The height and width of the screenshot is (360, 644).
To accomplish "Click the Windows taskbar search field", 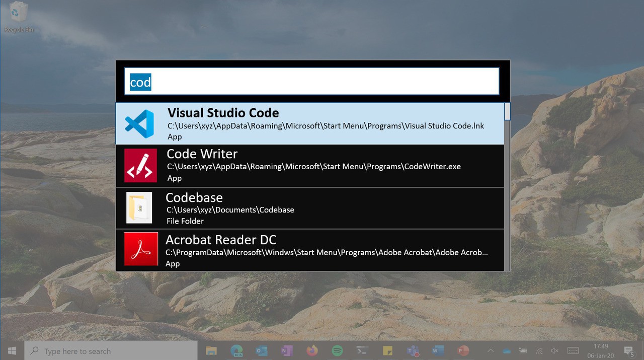I will pos(111,351).
